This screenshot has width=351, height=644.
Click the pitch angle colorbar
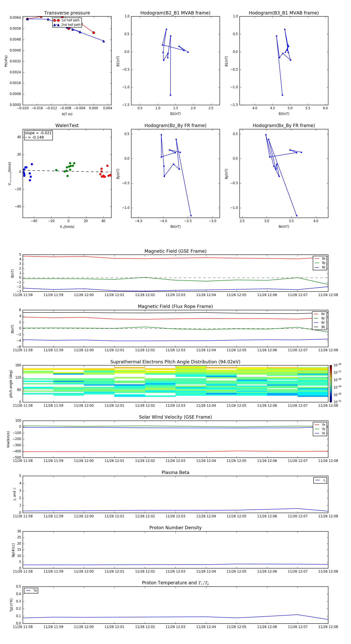coord(331,384)
